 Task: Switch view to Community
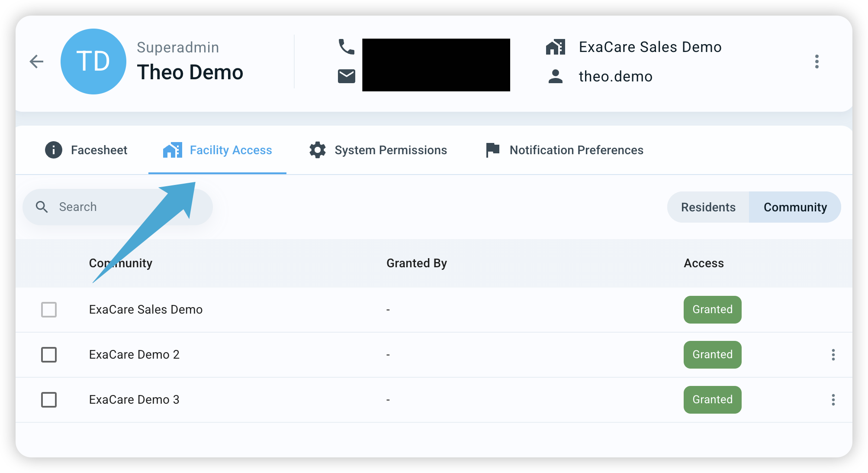[x=795, y=207]
